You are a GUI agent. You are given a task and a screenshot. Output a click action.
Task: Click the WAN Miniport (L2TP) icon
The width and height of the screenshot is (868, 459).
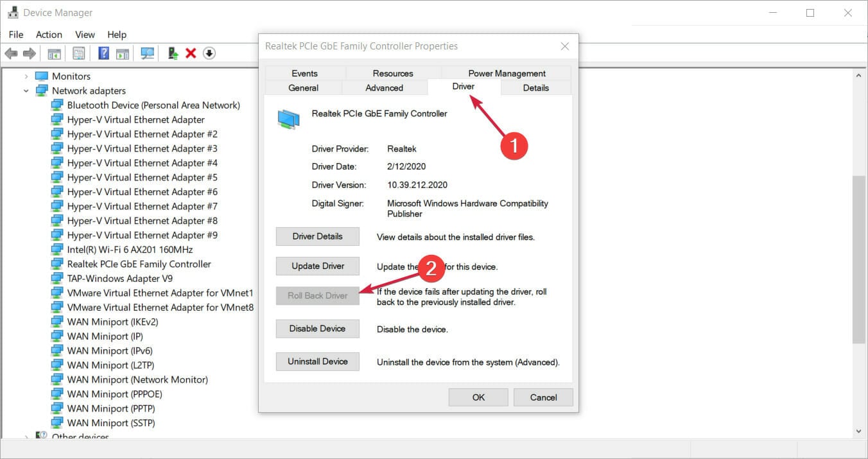57,365
